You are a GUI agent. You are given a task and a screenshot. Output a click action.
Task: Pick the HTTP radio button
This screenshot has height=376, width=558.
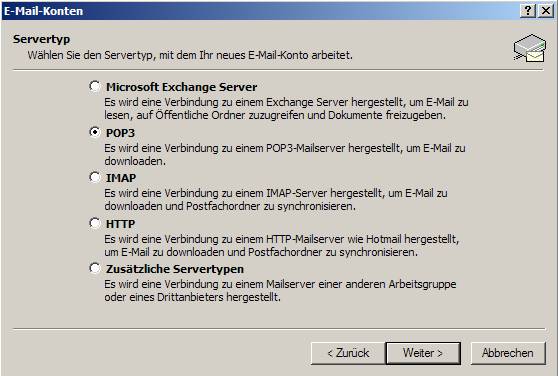pyautogui.click(x=95, y=223)
